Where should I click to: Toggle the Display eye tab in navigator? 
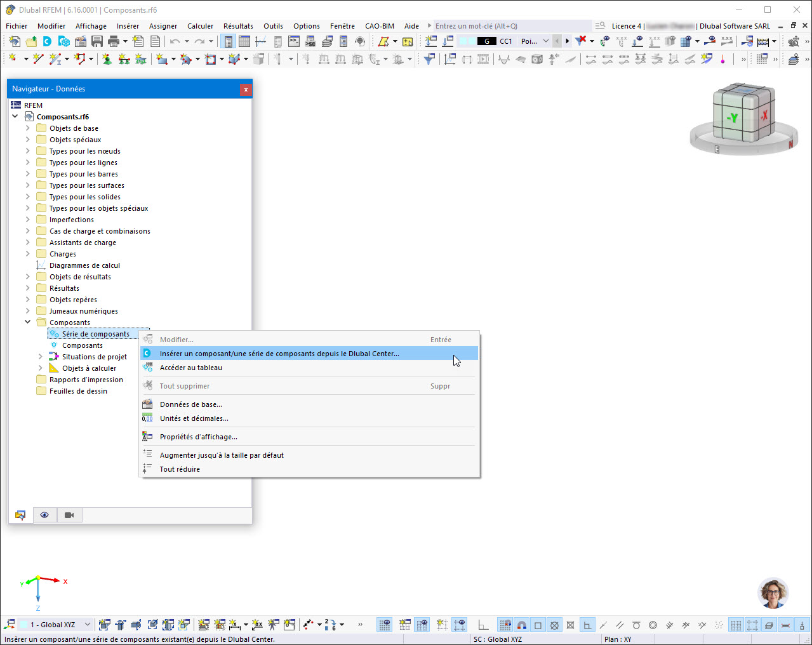point(44,515)
